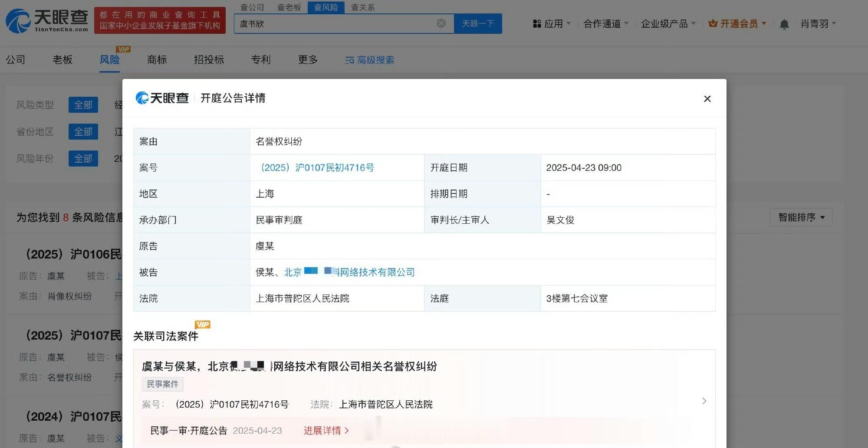Viewport: 868px width, 448px height.
Task: Select 全部 for 风险类型 filter
Action: 83,105
